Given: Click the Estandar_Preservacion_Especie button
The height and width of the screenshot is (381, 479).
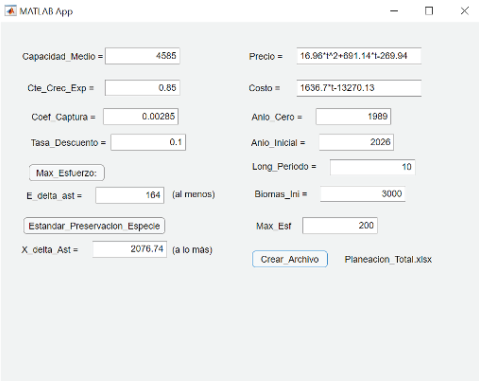Looking at the screenshot, I should (94, 226).
